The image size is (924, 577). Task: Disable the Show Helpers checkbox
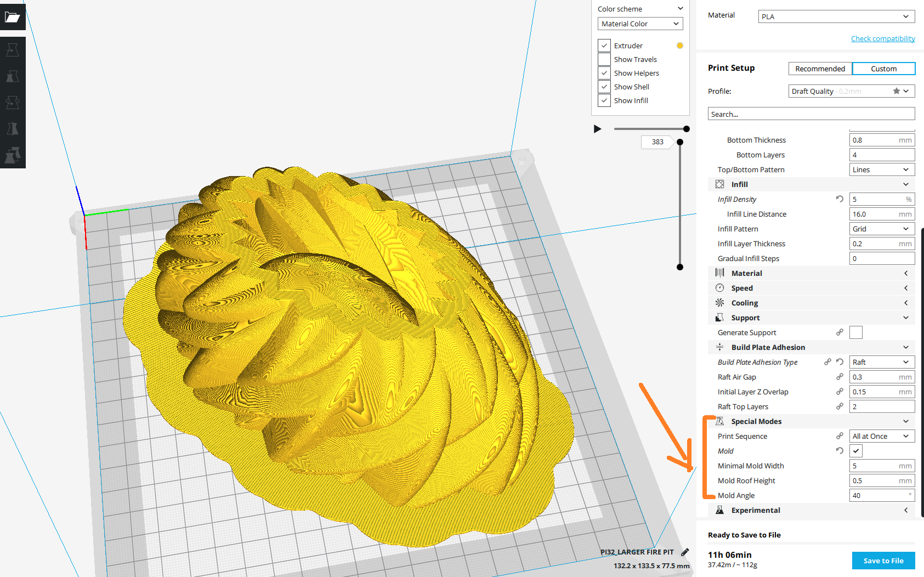pos(604,73)
